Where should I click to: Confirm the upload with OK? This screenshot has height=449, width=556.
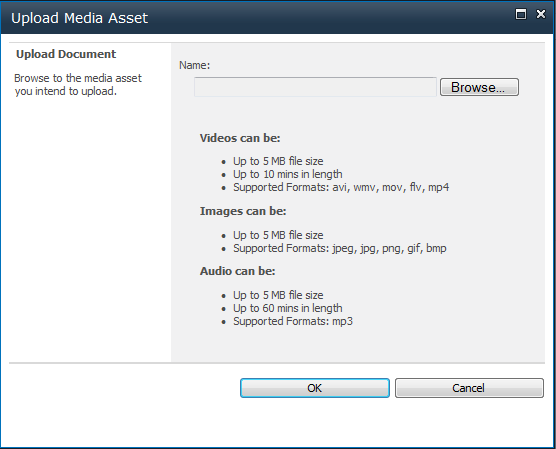[x=315, y=388]
